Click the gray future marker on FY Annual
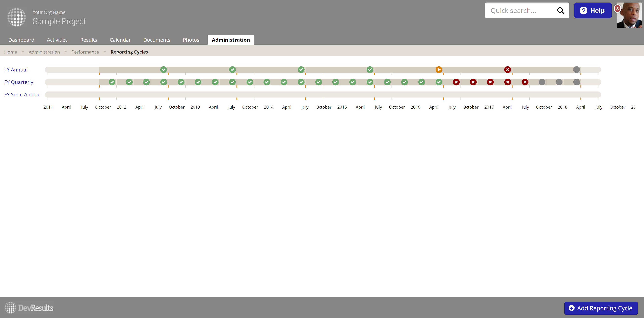Screen dimensions: 644x318 [x=576, y=69]
